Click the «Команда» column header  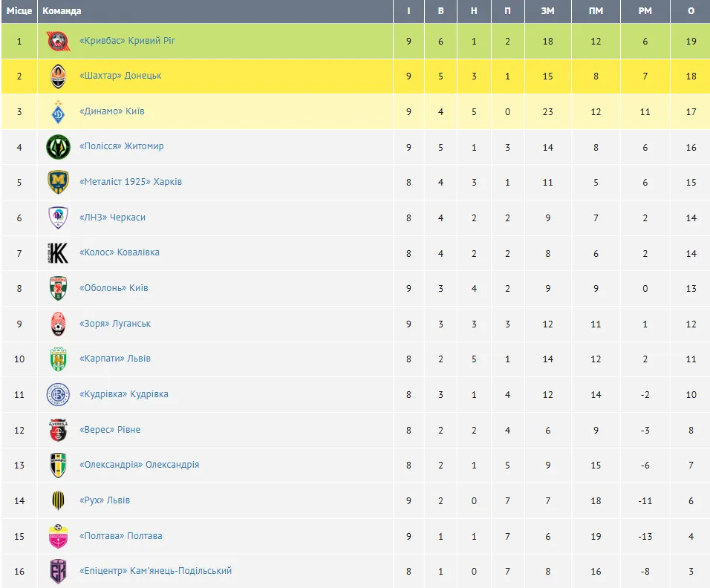(62, 11)
